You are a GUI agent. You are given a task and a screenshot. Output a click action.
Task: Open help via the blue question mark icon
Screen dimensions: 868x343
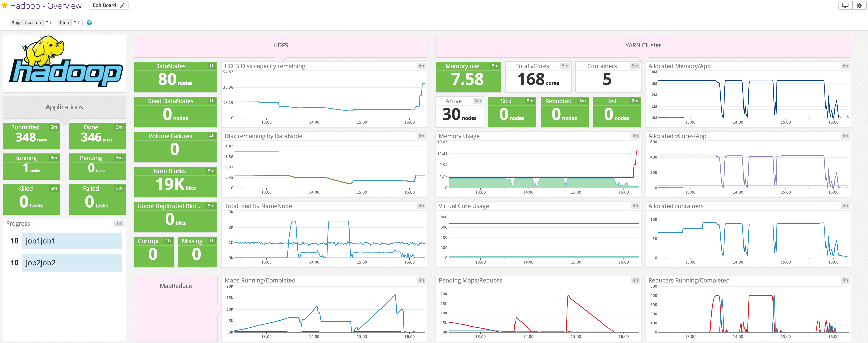[89, 23]
